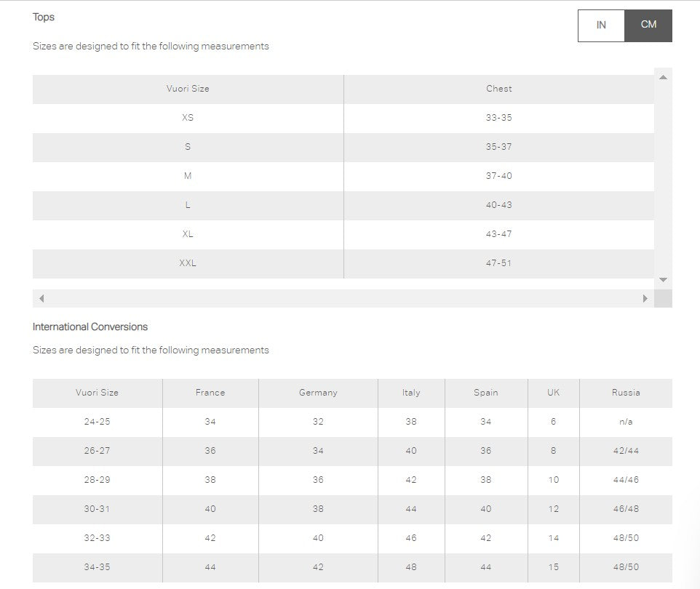Viewport: 700px width, 589px height.
Task: Click the International Conversions heading
Action: click(x=90, y=326)
